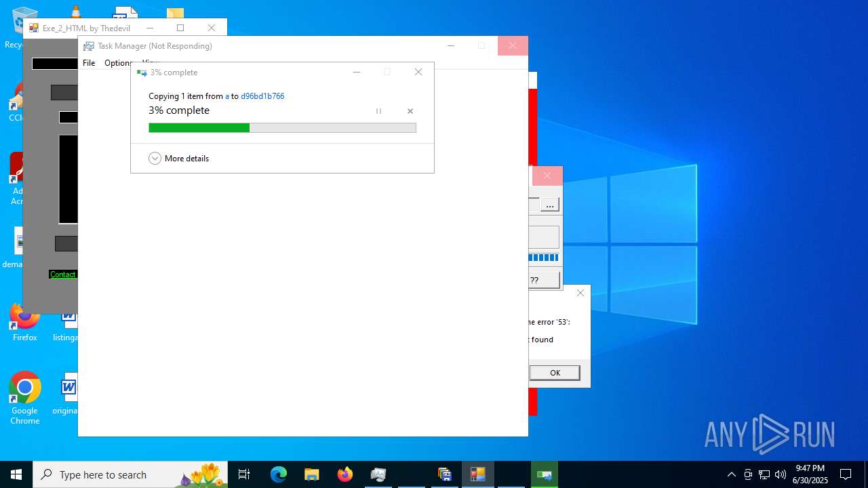The height and width of the screenshot is (488, 868).
Task: Click the green Contact link in Exe_2_HTML
Action: 63,274
